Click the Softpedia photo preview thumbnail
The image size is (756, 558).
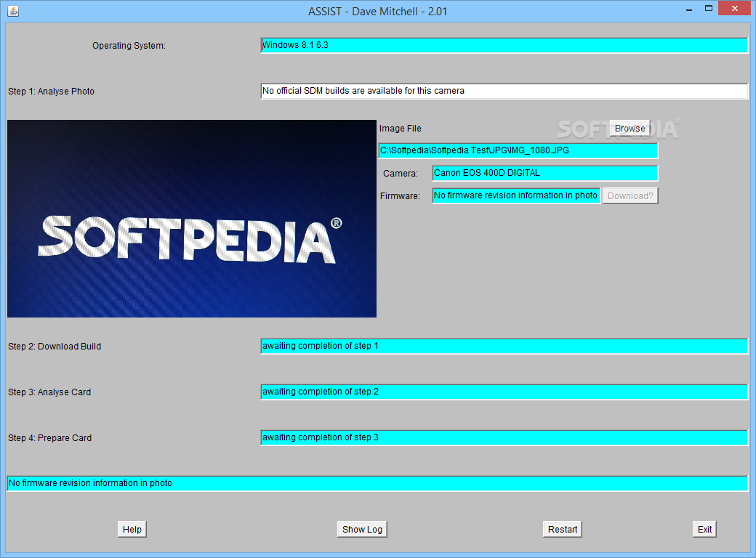pos(192,219)
